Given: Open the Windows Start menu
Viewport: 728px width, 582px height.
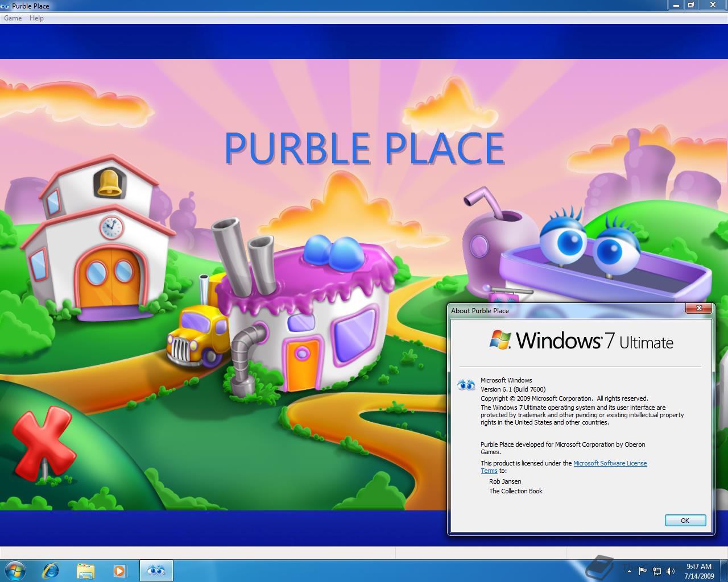Looking at the screenshot, I should tap(15, 570).
